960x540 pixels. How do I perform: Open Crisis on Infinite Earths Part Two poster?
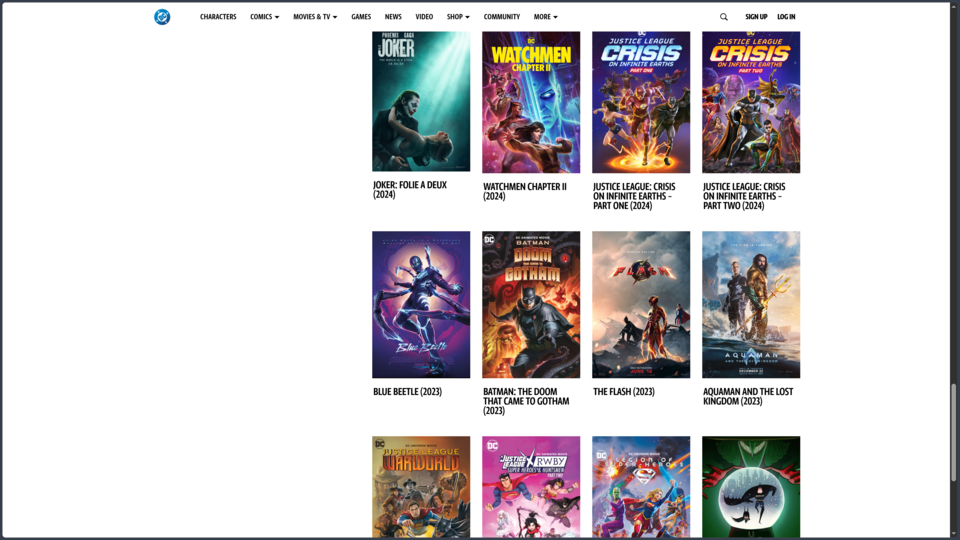pos(751,102)
